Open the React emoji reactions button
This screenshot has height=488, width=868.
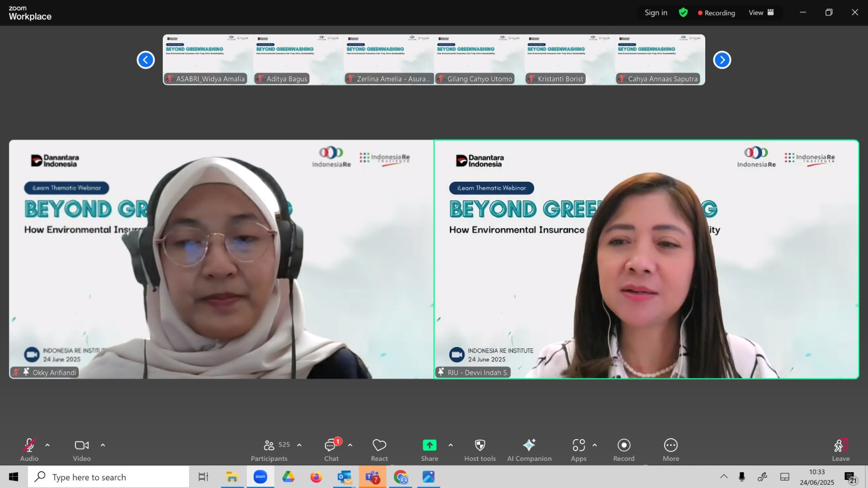[379, 450]
